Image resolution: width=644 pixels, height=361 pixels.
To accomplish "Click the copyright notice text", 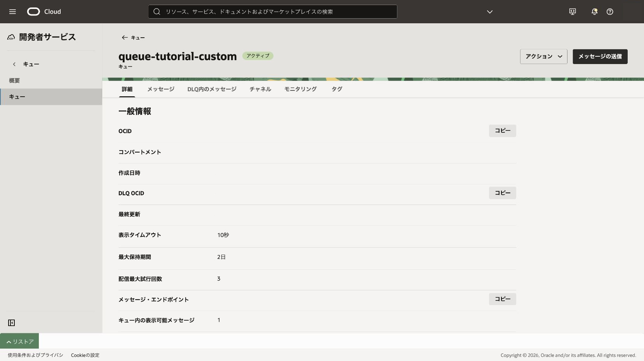I will click(568, 355).
